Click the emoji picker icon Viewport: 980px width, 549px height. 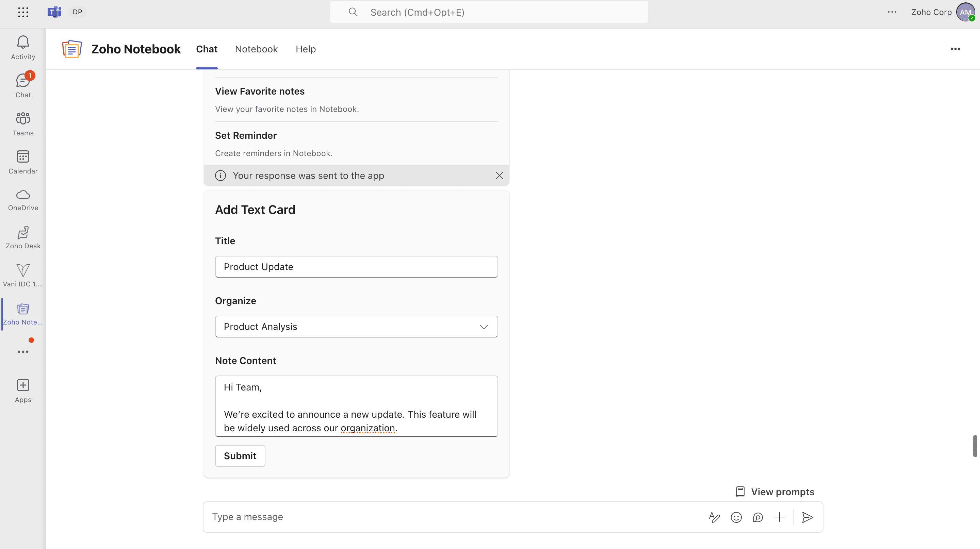click(x=736, y=517)
